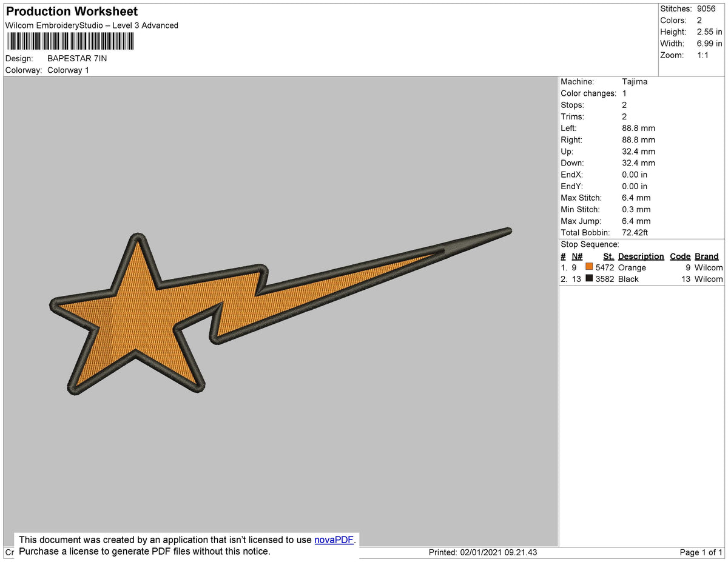Click the 'N#' column header
Image resolution: width=728 pixels, height=562 pixels.
pyautogui.click(x=577, y=256)
